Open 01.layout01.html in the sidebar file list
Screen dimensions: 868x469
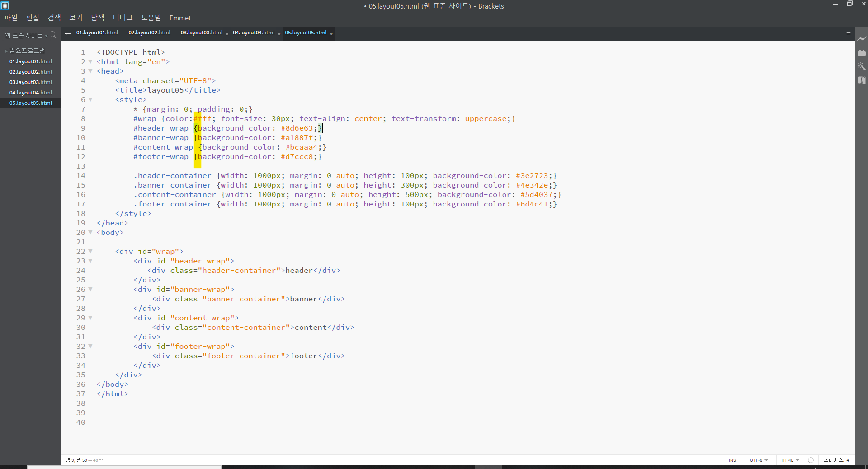point(31,61)
